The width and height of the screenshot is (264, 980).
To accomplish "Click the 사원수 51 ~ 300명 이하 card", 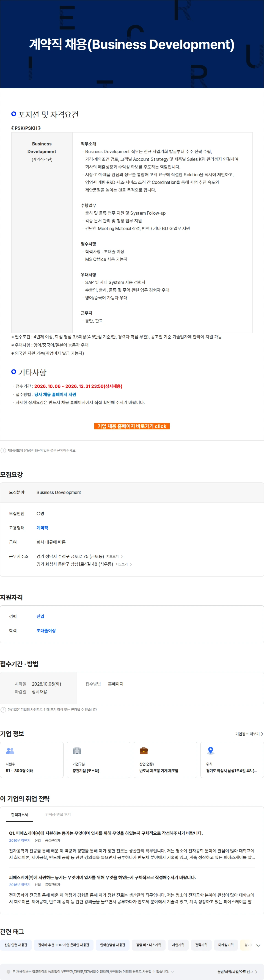I will 32,760.
